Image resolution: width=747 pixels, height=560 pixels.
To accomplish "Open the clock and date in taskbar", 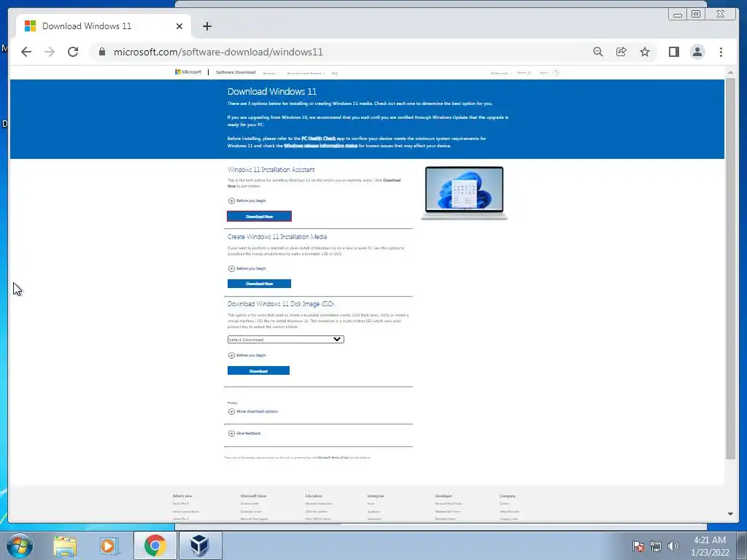I will (710, 546).
